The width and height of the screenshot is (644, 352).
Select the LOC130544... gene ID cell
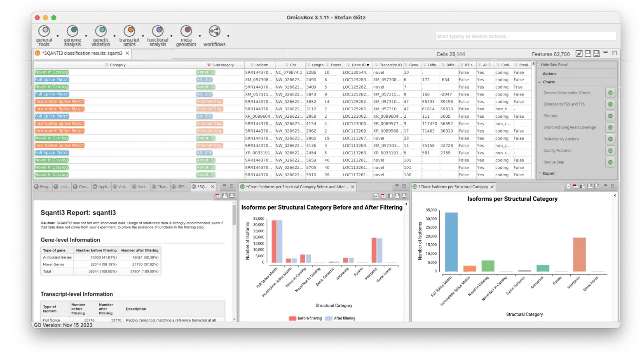coord(357,72)
